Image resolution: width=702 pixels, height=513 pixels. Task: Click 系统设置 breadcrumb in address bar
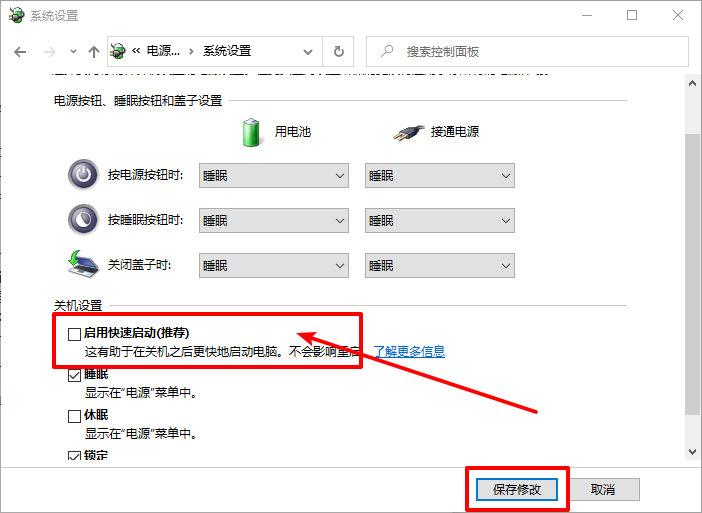pos(227,51)
